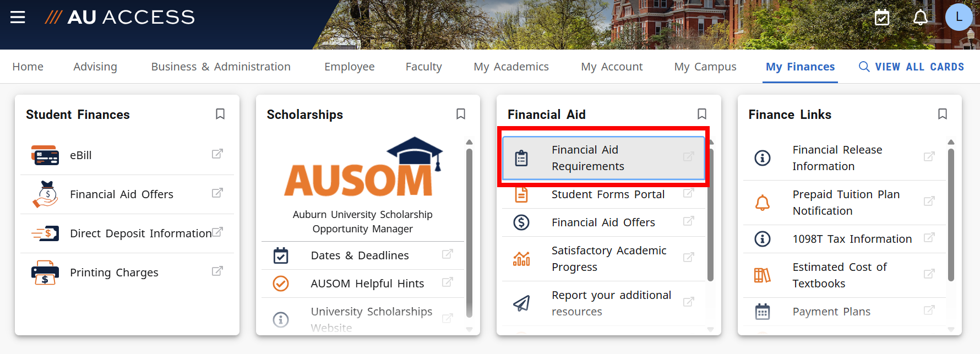Click the Prepaid Tuition Plan bell icon
The image size is (980, 354).
[763, 202]
